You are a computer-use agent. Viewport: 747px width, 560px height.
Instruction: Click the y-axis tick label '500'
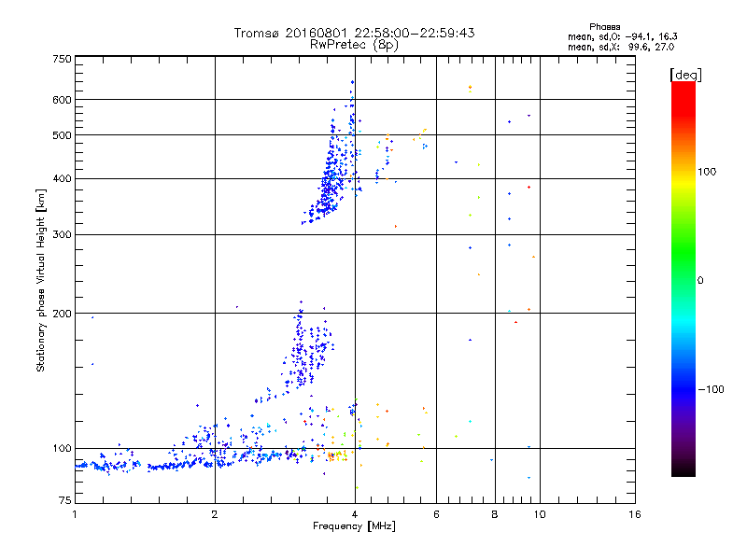(x=62, y=135)
